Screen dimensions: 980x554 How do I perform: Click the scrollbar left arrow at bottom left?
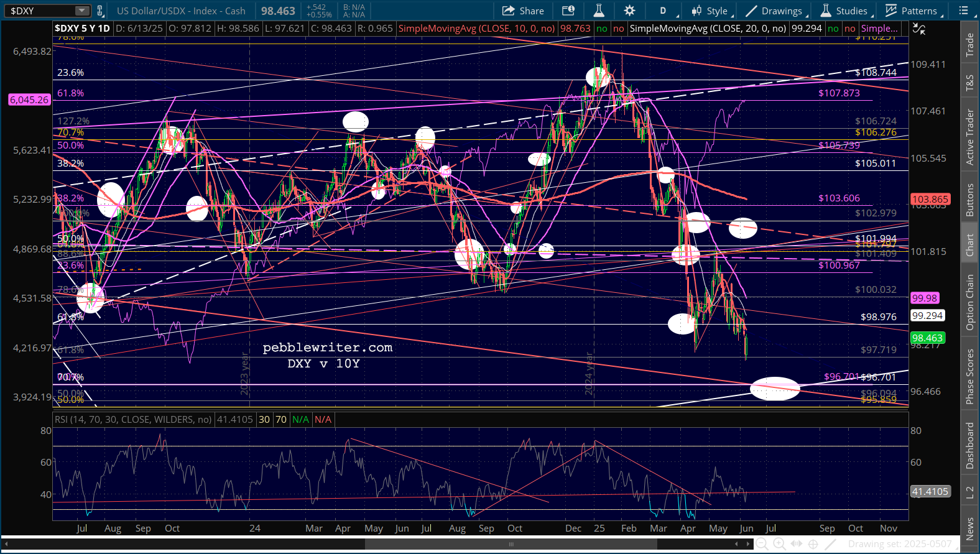[7, 544]
